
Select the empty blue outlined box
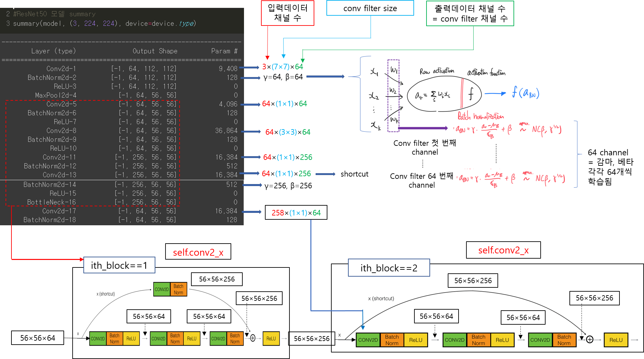pos(370,8)
